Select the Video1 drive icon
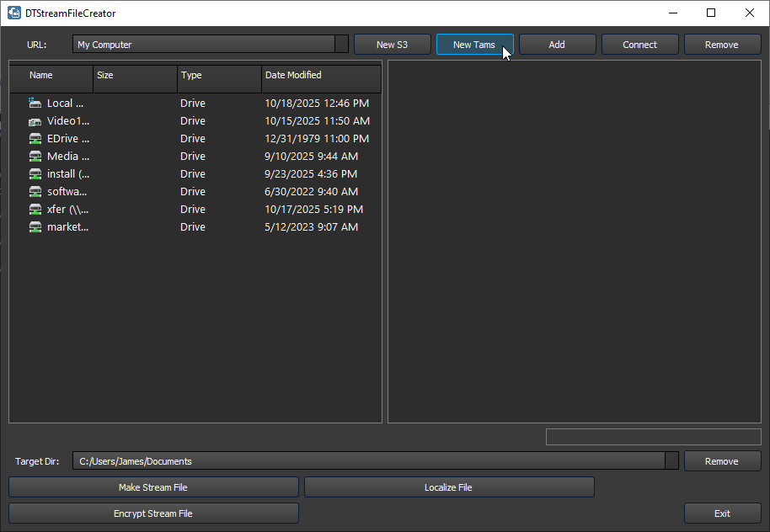 35,121
